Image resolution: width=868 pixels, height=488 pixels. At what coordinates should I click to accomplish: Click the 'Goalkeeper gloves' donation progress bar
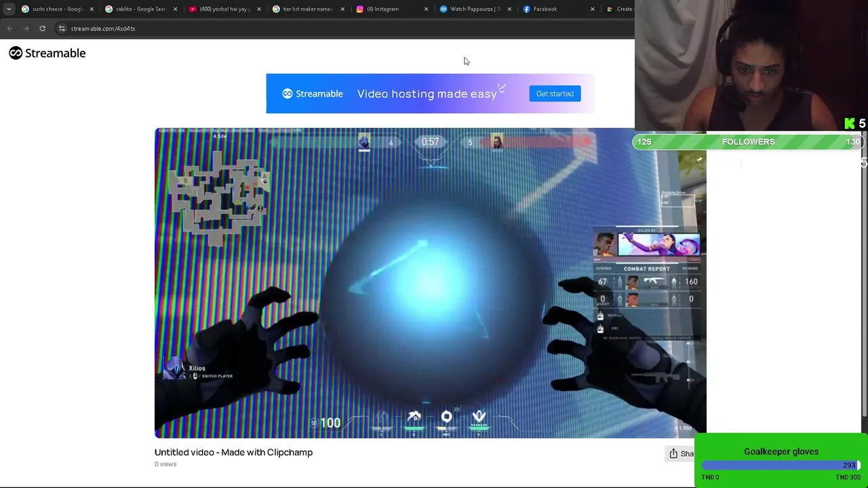tap(781, 465)
